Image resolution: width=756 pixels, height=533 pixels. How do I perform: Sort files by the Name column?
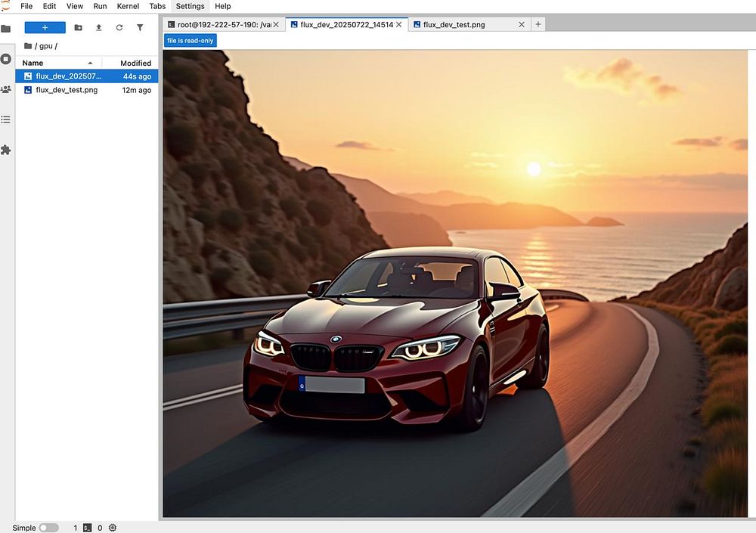[x=33, y=63]
